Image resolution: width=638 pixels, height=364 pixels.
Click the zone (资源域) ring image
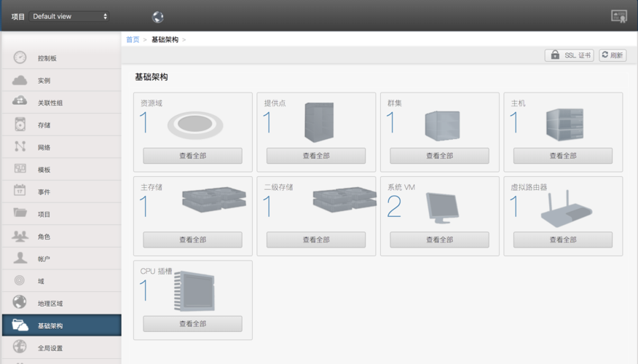click(195, 125)
